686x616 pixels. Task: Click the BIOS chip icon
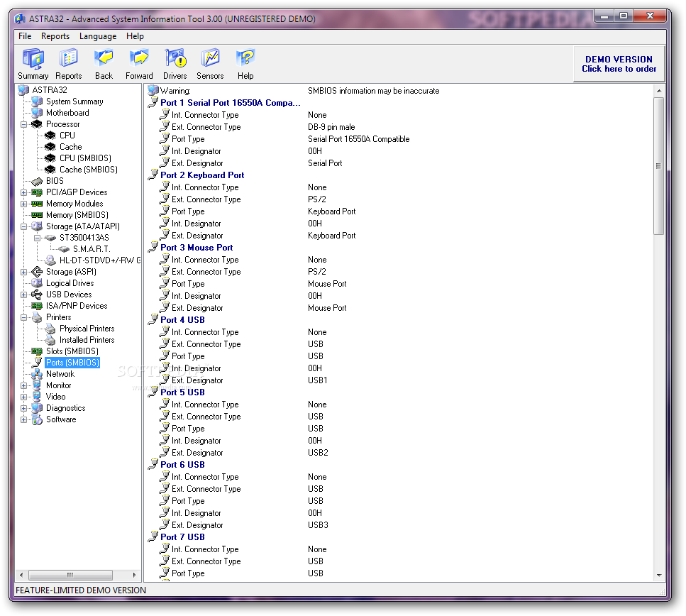pyautogui.click(x=37, y=181)
